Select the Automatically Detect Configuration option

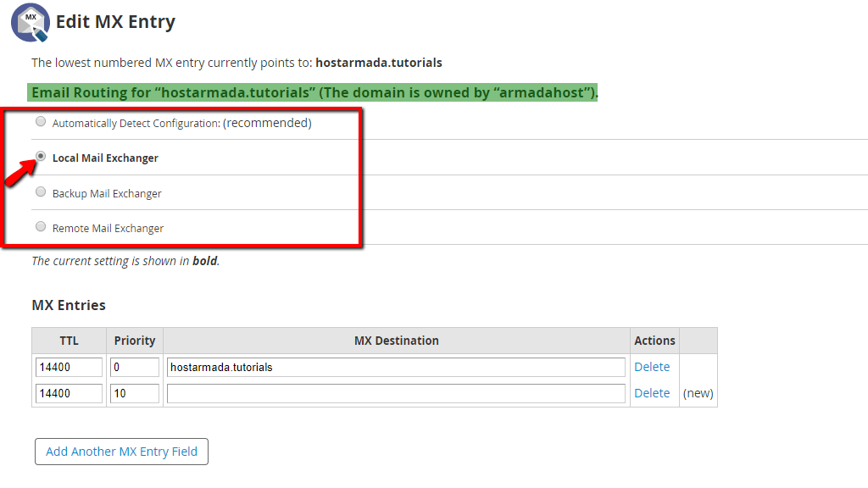(x=41, y=121)
